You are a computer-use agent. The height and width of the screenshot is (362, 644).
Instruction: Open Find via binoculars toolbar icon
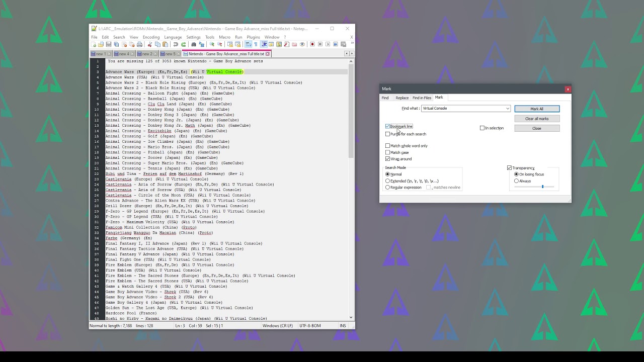194,44
